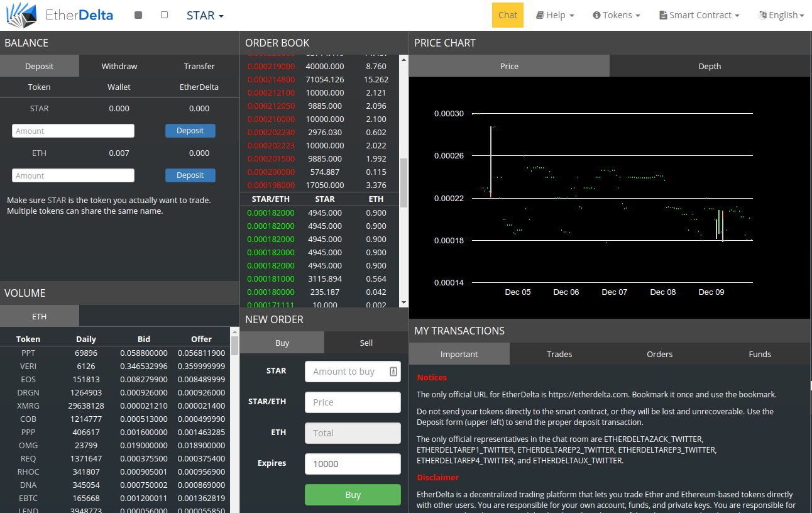Click the sell order at 0.000219000
The width and height of the screenshot is (812, 513).
coord(319,66)
